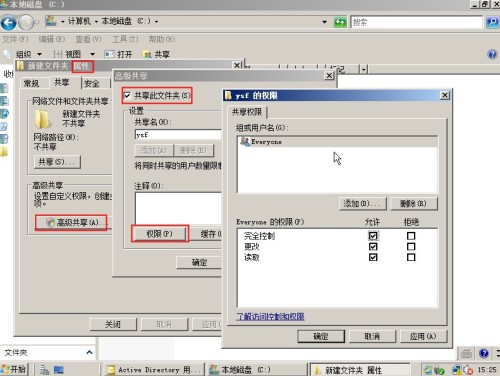Open the Active Directory taskbar item
Screen dimensions: 500x376
[154, 370]
